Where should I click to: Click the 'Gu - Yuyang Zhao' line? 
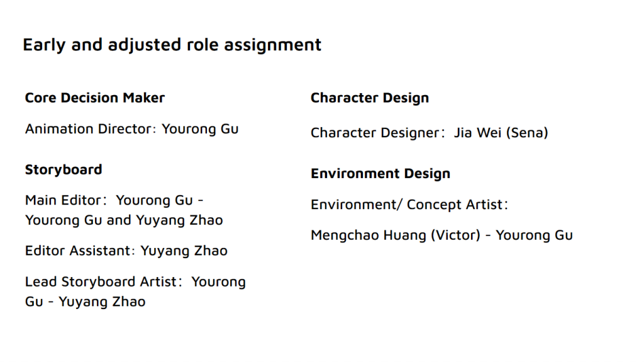point(86,302)
